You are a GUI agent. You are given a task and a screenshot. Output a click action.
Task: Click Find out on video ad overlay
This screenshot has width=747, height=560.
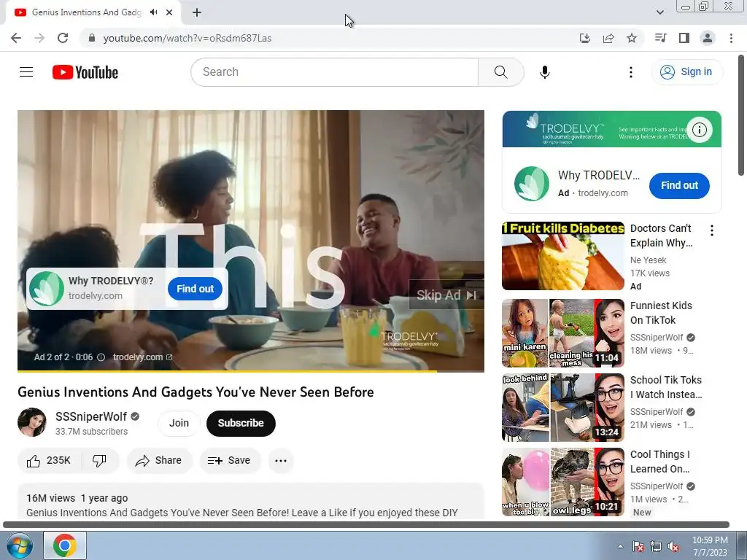point(195,289)
